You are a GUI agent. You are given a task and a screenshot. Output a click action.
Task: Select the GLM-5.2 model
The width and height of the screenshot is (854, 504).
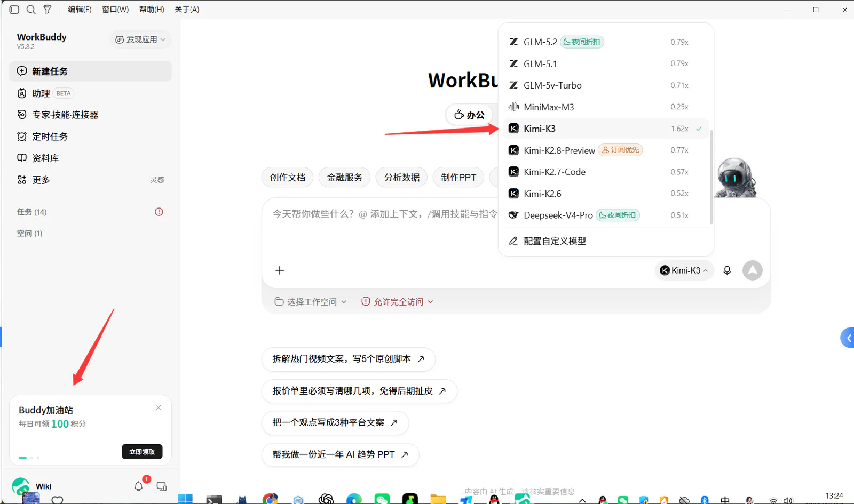(606, 42)
